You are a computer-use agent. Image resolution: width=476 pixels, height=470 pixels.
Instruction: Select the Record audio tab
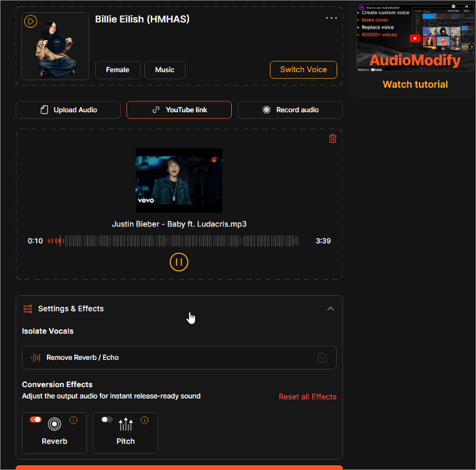[x=290, y=110]
